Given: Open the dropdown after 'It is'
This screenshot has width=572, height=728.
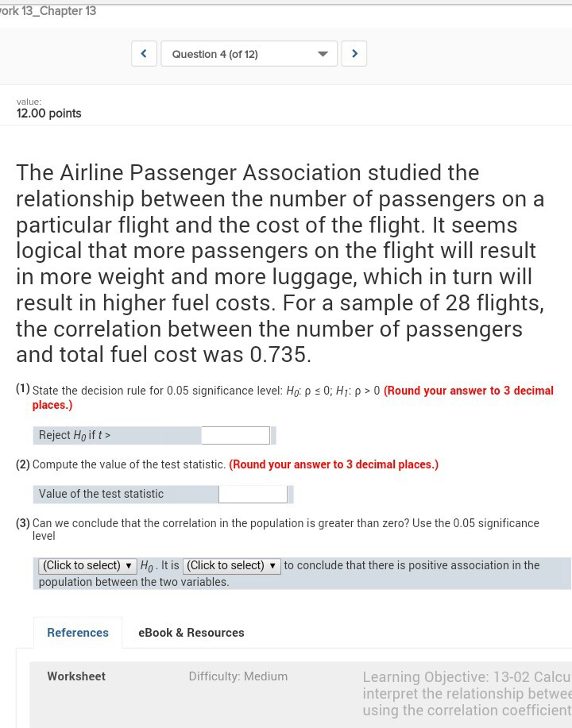Looking at the screenshot, I should (231, 565).
